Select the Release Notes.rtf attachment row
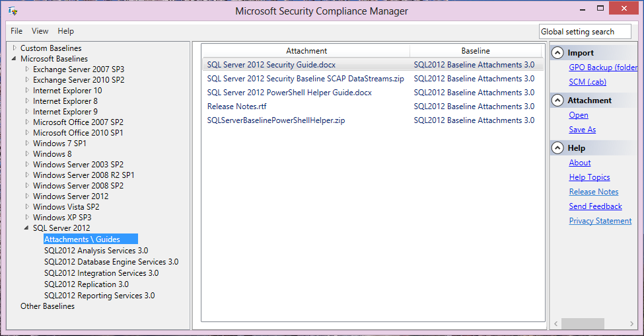 click(373, 106)
